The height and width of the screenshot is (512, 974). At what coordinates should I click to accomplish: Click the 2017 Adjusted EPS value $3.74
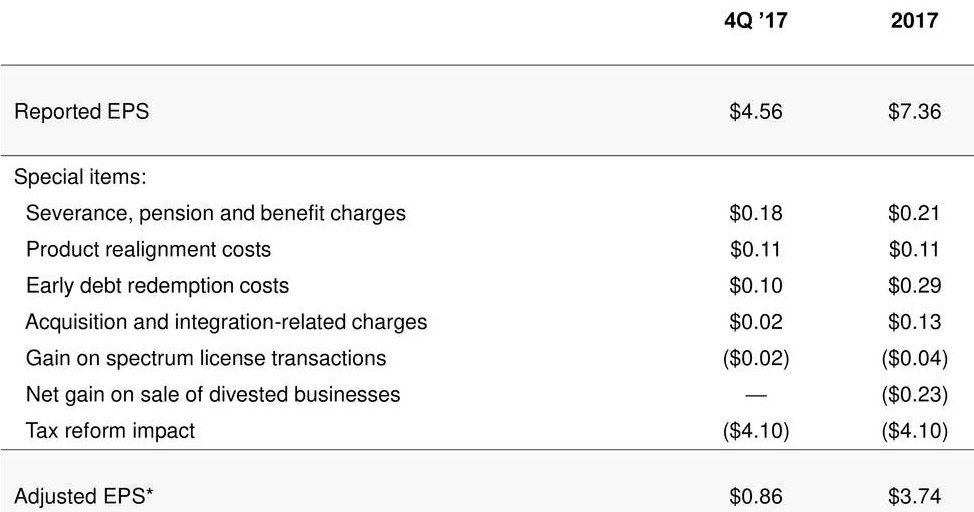point(914,495)
